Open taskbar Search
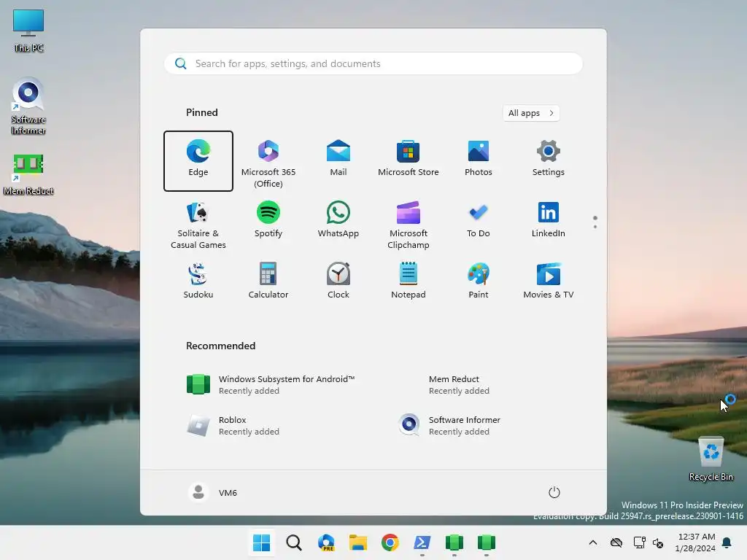The width and height of the screenshot is (747, 560). click(294, 542)
